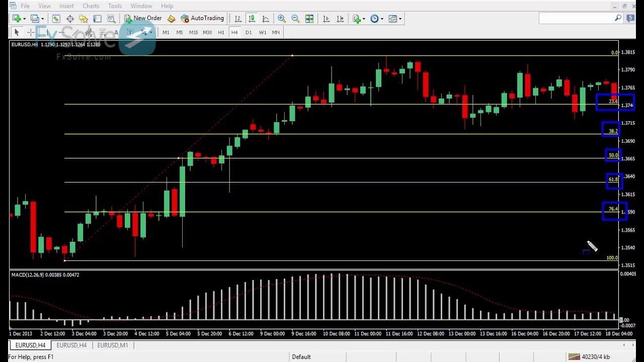Expand the Periodicity dropdown arrow
Image resolution: width=644 pixels, height=362 pixels.
tap(382, 19)
